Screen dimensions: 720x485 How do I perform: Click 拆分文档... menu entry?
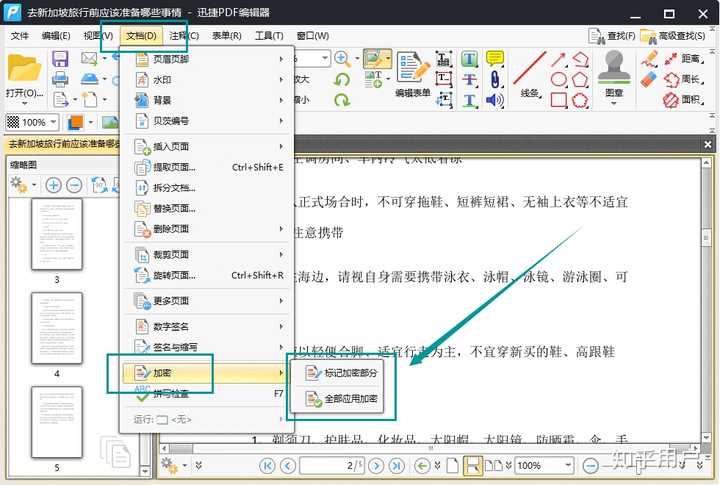207,188
